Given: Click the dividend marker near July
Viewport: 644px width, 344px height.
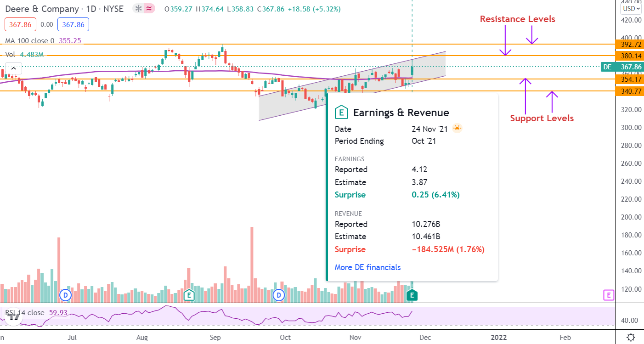Looking at the screenshot, I should click(x=66, y=295).
